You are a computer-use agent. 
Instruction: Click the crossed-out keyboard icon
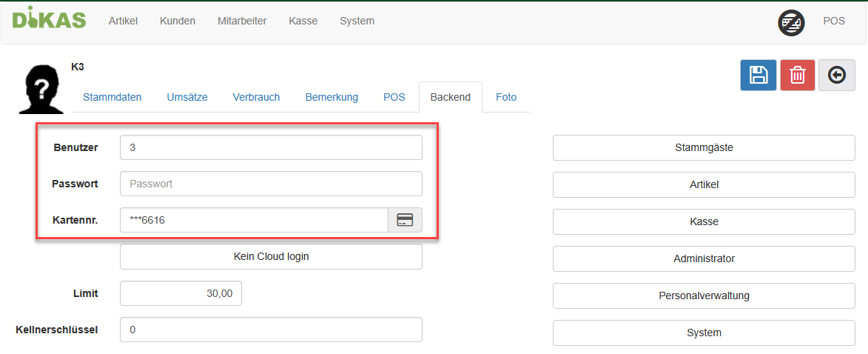click(x=791, y=23)
